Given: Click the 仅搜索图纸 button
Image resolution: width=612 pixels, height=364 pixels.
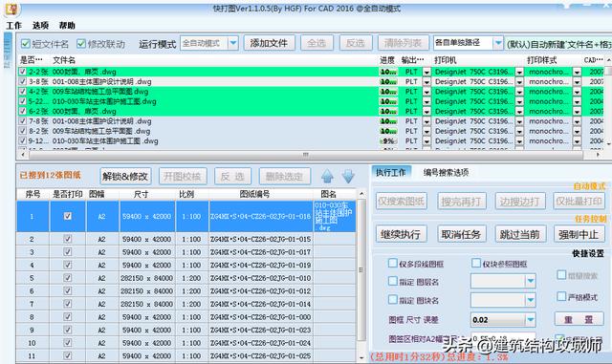Looking at the screenshot, I should 401,202.
